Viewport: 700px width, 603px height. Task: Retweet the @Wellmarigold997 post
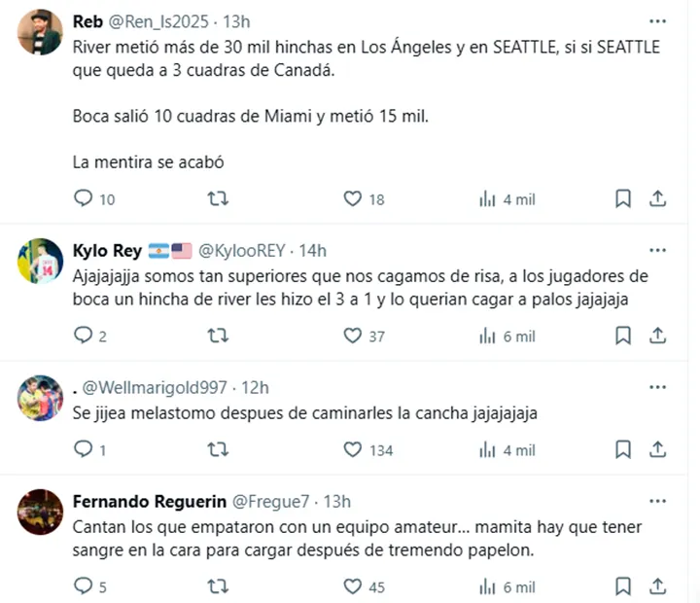coord(220,449)
